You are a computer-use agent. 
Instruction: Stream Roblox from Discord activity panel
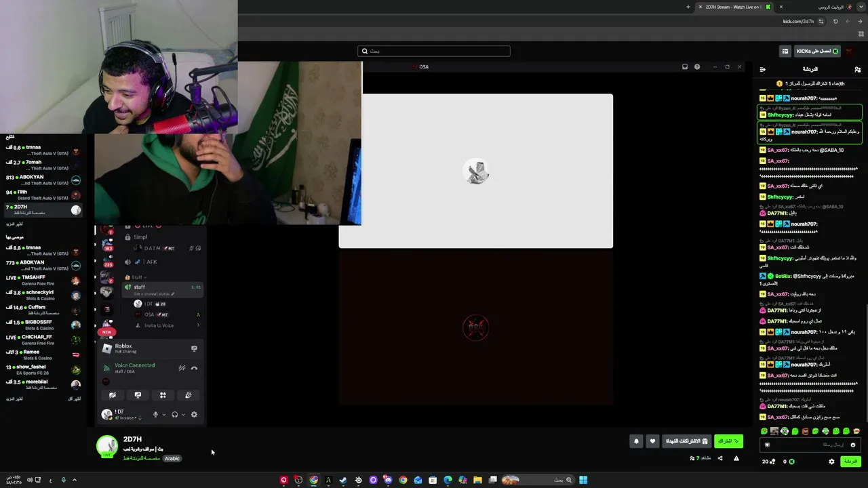(194, 348)
